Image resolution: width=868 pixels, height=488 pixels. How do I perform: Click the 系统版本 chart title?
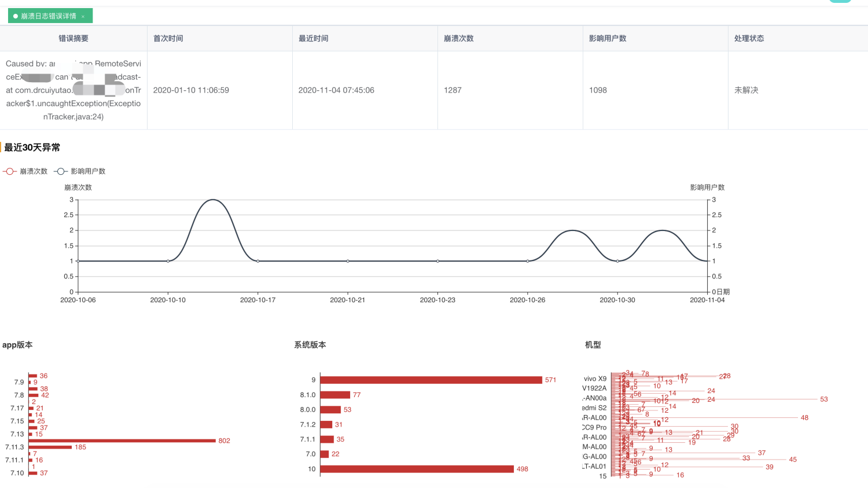pos(310,345)
